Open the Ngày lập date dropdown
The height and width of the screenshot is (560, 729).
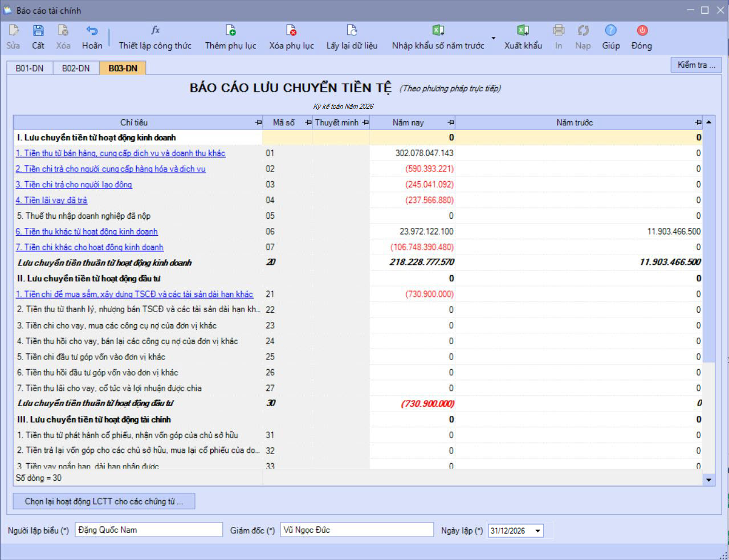[537, 531]
